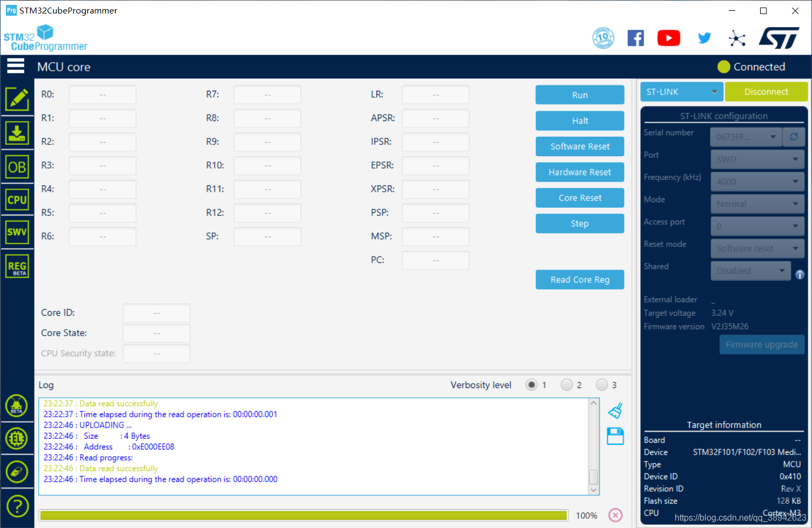The height and width of the screenshot is (528, 812).
Task: Open the Mode Normal dropdown
Action: pos(757,204)
